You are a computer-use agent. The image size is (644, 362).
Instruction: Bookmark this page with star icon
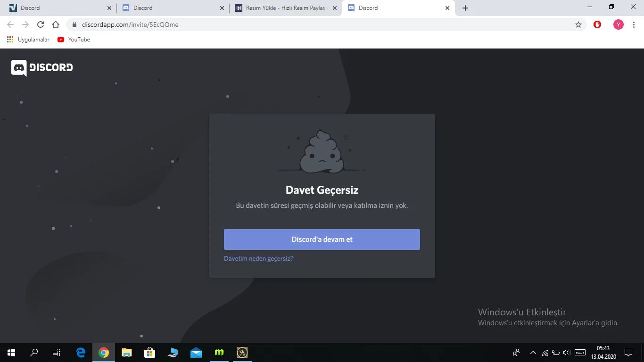pyautogui.click(x=578, y=25)
